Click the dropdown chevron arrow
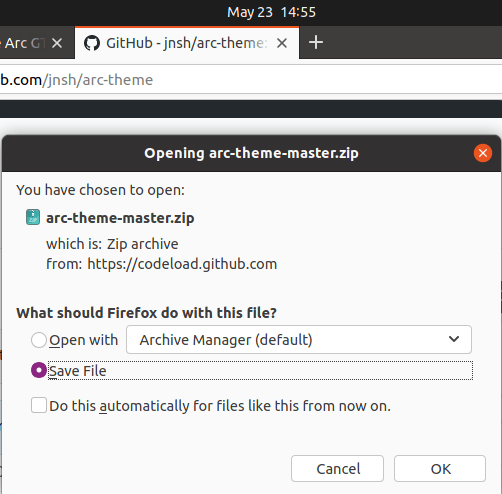Image resolution: width=502 pixels, height=494 pixels. [454, 340]
